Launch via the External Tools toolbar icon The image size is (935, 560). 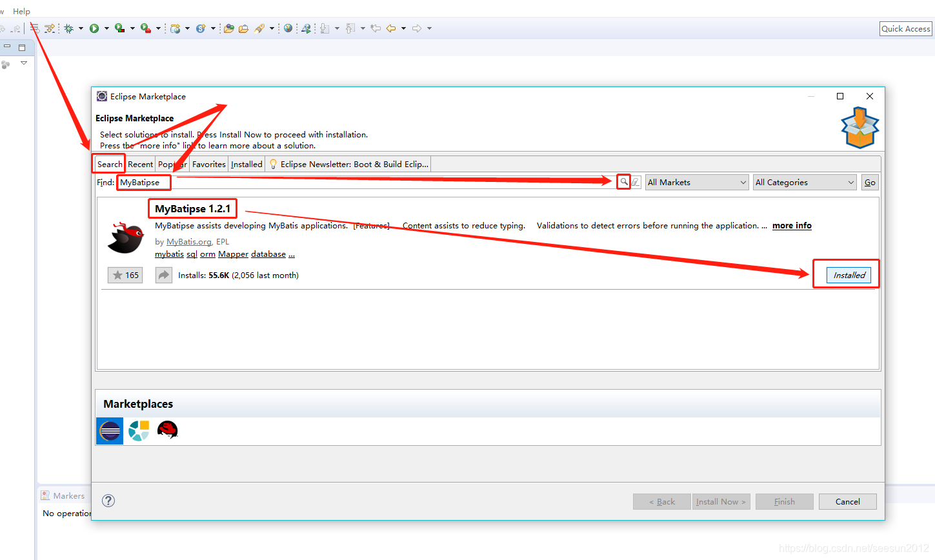[145, 28]
